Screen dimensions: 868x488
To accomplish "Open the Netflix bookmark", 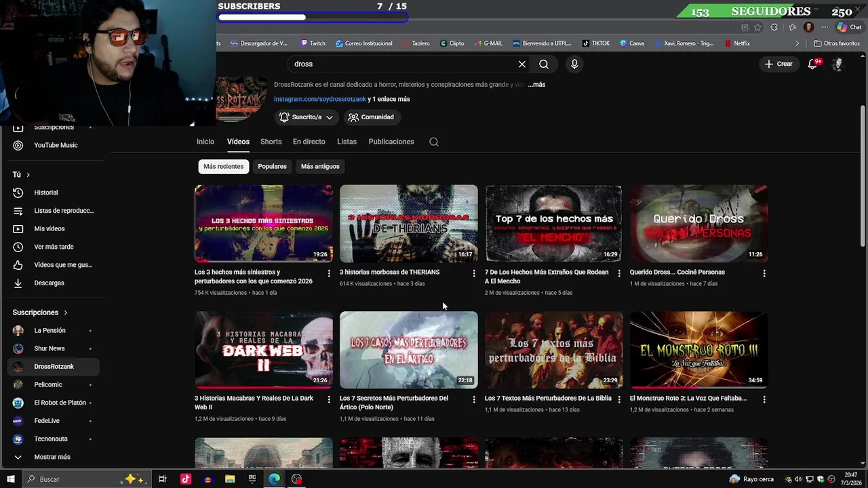I will point(737,43).
